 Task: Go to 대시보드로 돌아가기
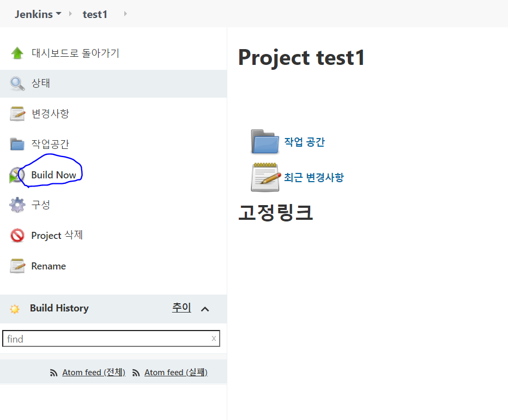75,53
